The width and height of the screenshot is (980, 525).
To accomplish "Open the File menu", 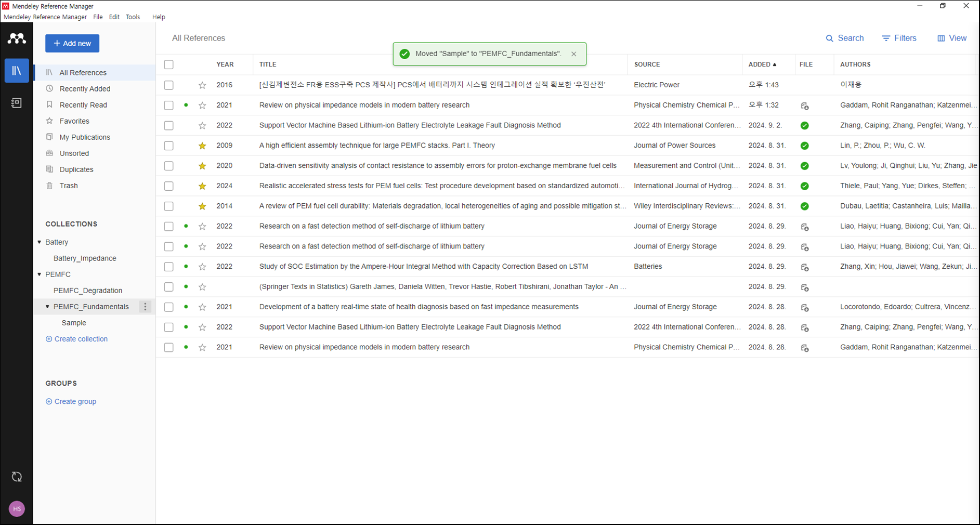I will click(98, 17).
